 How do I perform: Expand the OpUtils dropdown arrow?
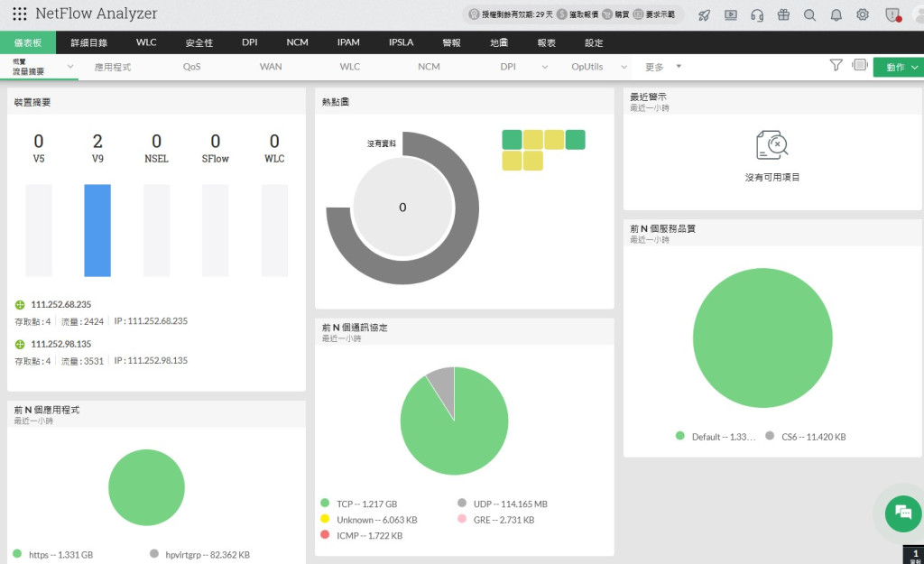tap(624, 67)
